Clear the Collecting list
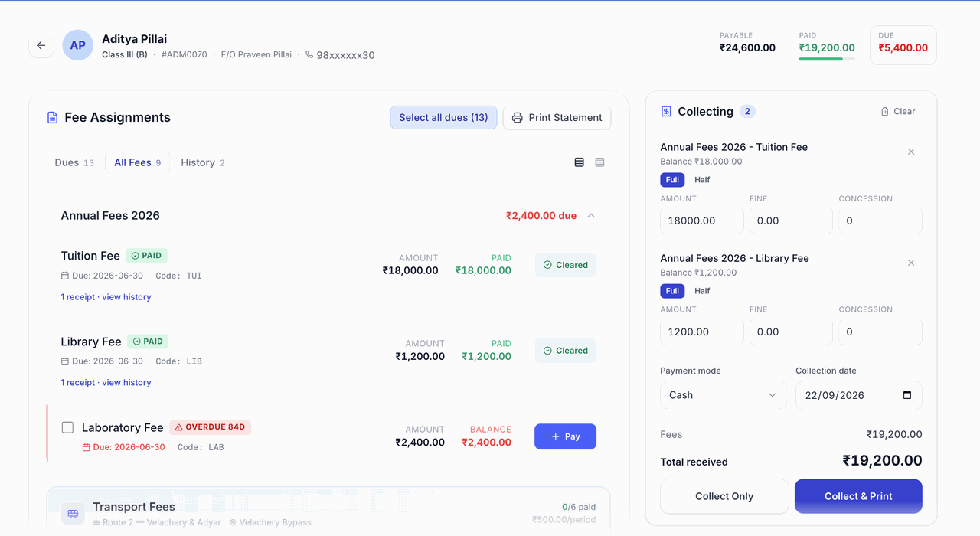Image resolution: width=980 pixels, height=536 pixels. click(898, 111)
